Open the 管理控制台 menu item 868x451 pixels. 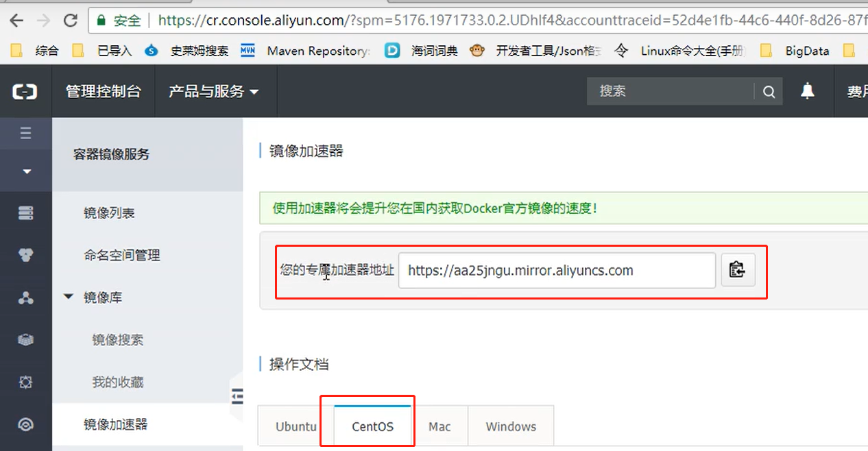coord(103,90)
